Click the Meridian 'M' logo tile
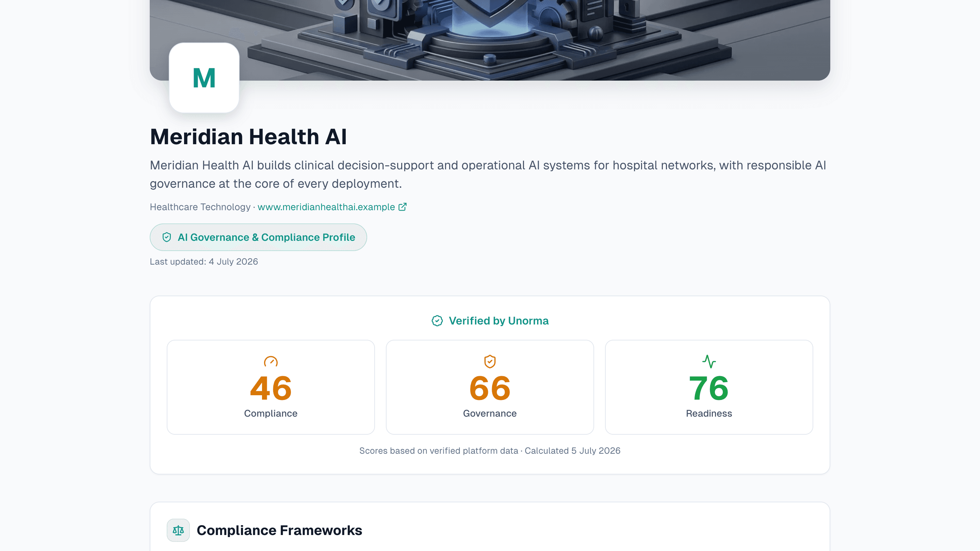The width and height of the screenshot is (980, 551). point(204,78)
